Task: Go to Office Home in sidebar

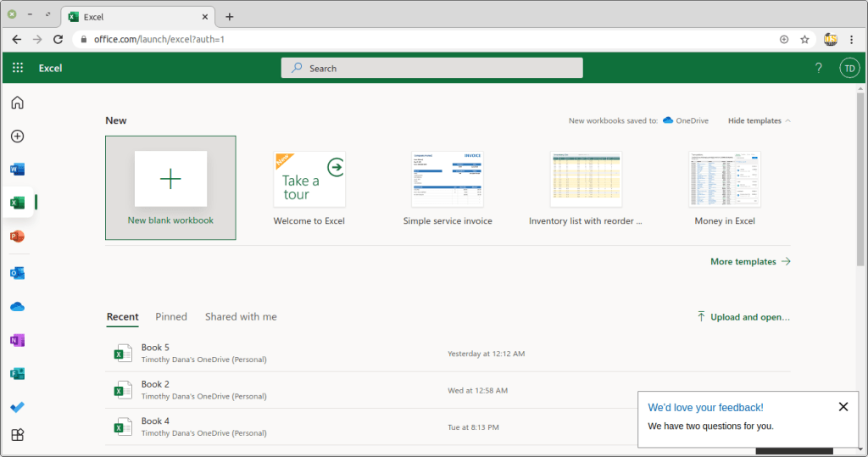Action: point(17,103)
